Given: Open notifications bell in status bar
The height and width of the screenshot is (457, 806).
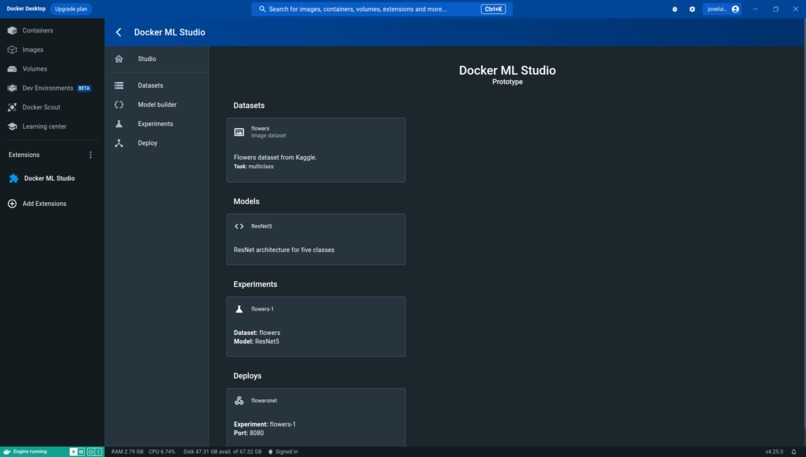Looking at the screenshot, I should [x=794, y=452].
